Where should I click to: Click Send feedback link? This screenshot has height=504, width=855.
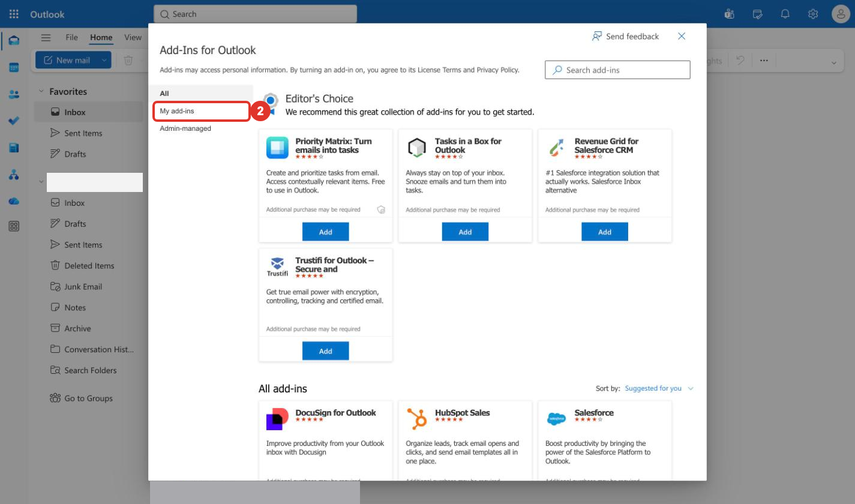pos(625,37)
